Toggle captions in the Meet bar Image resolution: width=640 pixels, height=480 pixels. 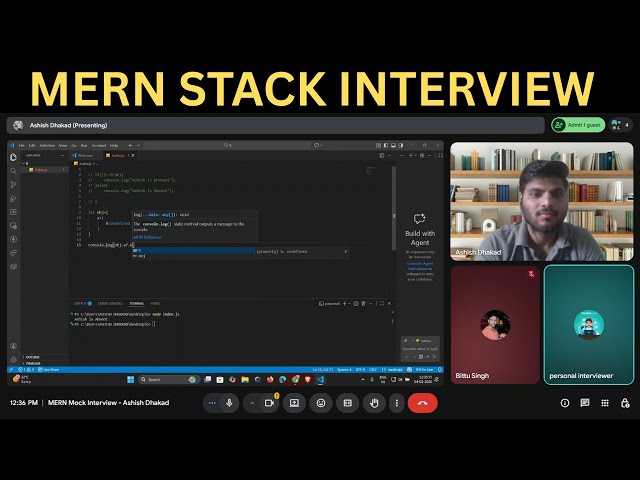click(x=348, y=403)
